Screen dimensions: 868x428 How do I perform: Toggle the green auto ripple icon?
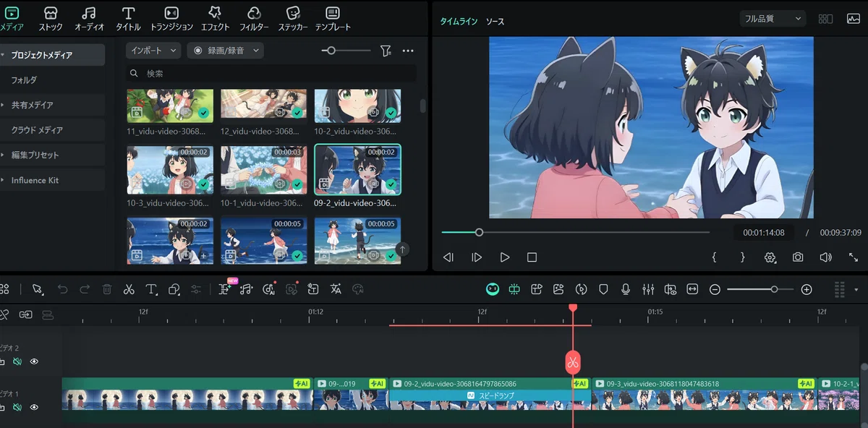tap(514, 289)
